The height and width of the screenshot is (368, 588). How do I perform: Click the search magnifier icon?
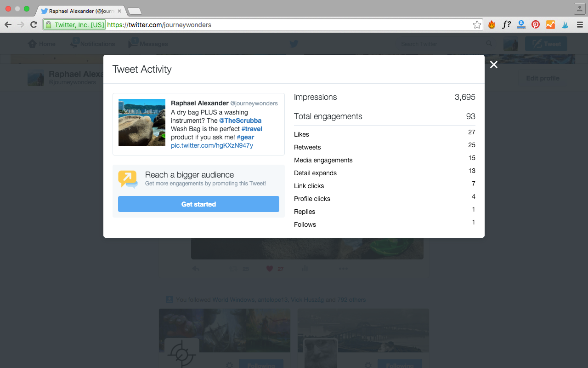pyautogui.click(x=489, y=44)
